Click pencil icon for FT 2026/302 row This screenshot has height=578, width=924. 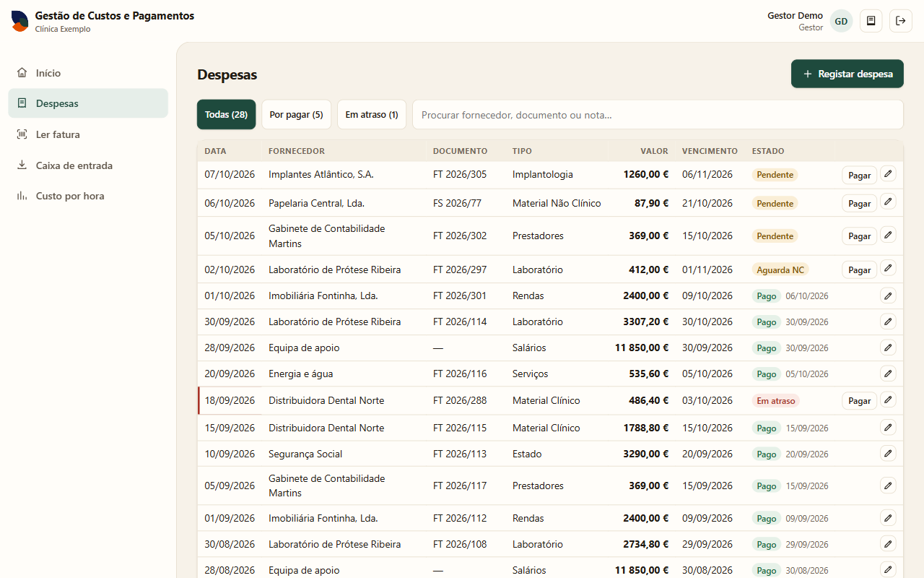888,235
